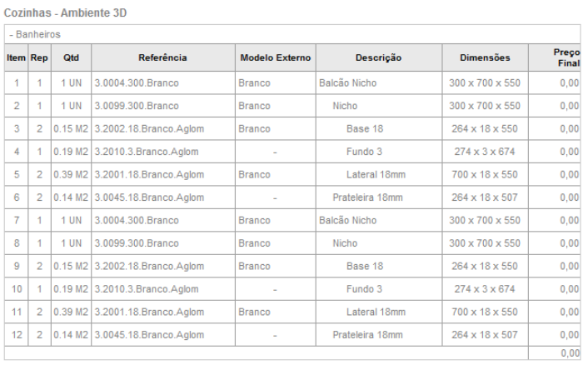Click the Modelo Externo column header

pos(275,57)
